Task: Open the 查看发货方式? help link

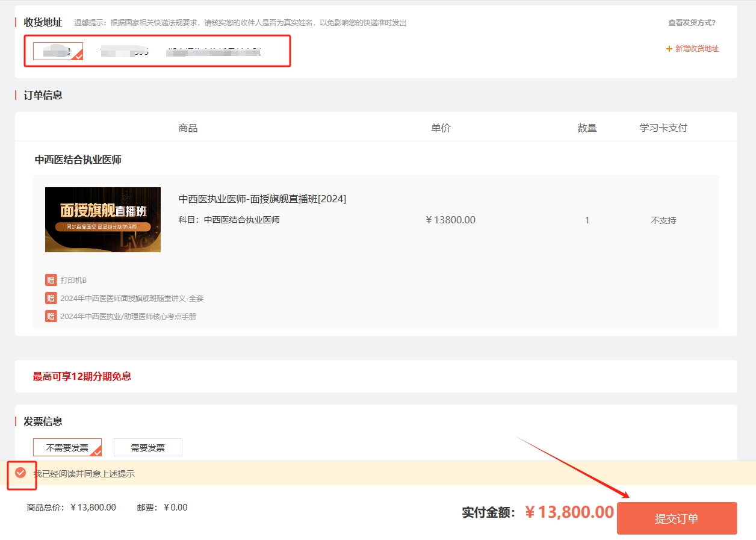Action: 692,23
